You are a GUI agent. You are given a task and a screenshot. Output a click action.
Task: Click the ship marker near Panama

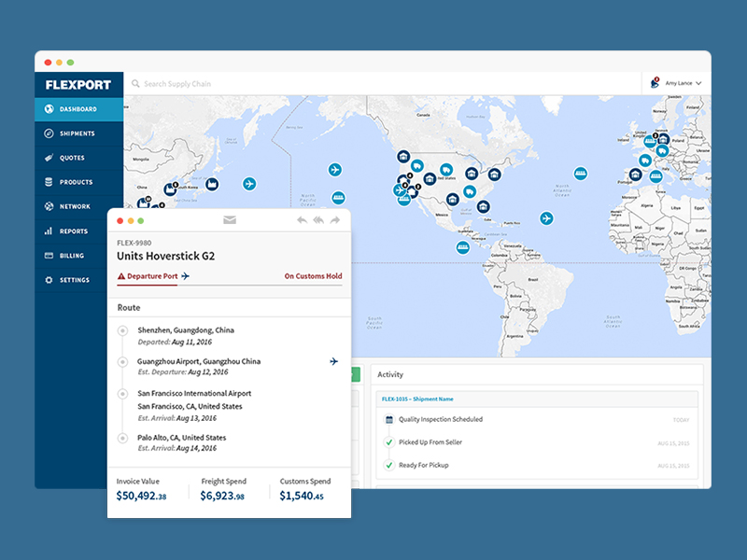pyautogui.click(x=462, y=247)
